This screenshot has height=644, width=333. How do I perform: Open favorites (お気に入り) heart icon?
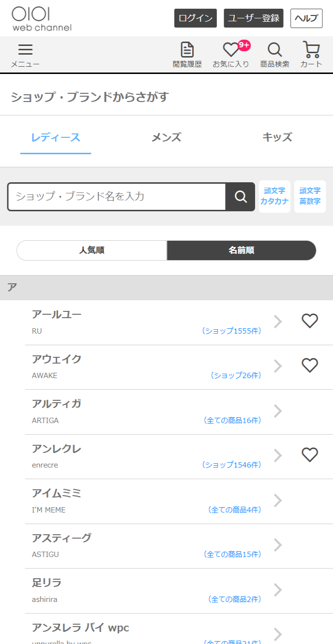point(231,50)
